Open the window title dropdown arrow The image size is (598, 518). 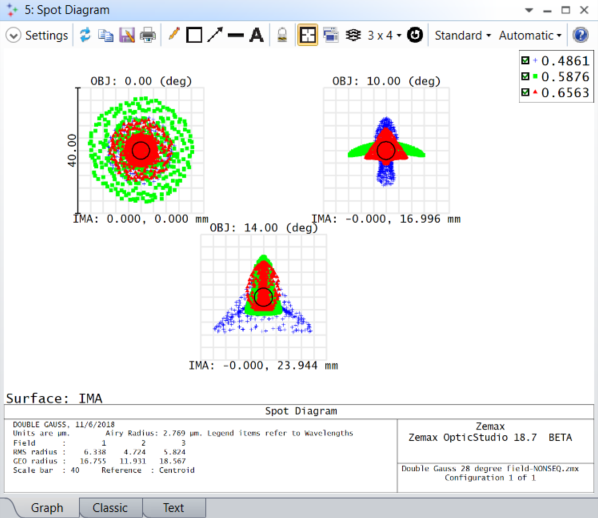pos(529,10)
